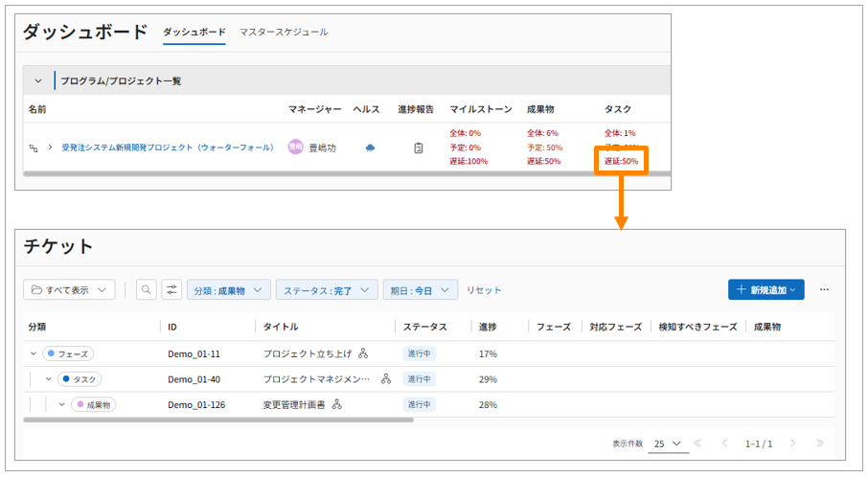Viewport: 868px width, 477px height.
Task: Open the three-dot more options menu
Action: [824, 290]
